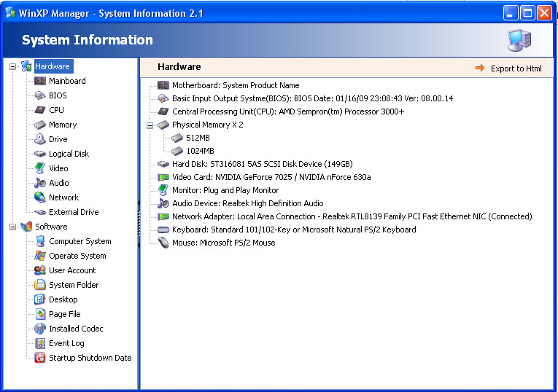Open the Audio notes icon in sidebar
558x392 pixels.
(x=40, y=183)
